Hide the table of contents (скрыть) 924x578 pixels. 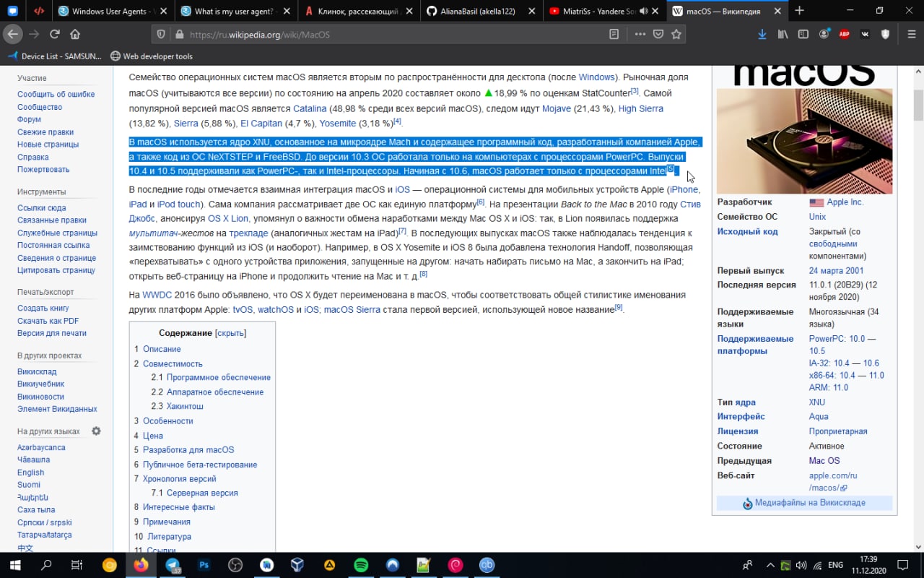pyautogui.click(x=231, y=333)
